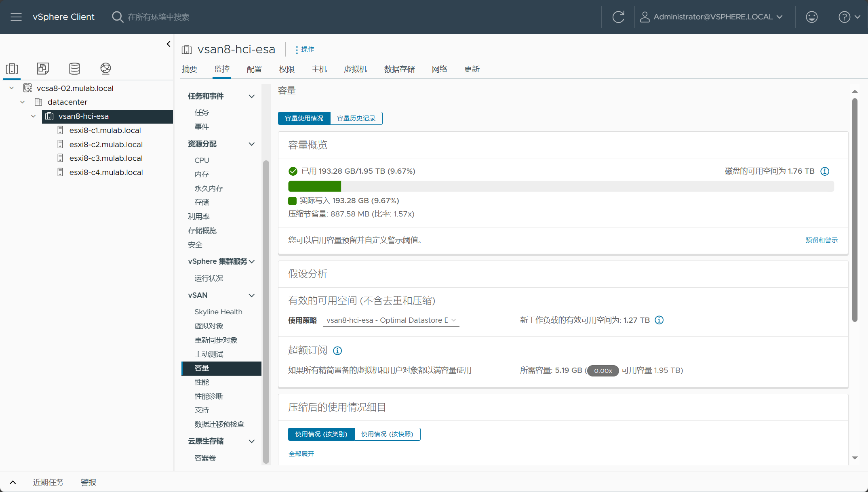This screenshot has height=492, width=868.
Task: Open the 操作 actions menu
Action: (x=305, y=49)
